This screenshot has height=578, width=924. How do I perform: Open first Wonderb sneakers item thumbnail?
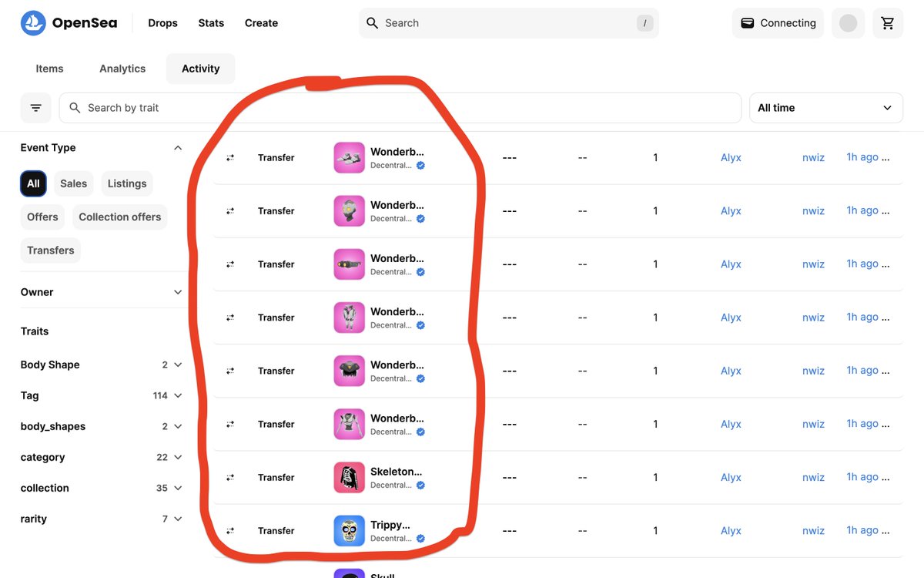pos(349,157)
